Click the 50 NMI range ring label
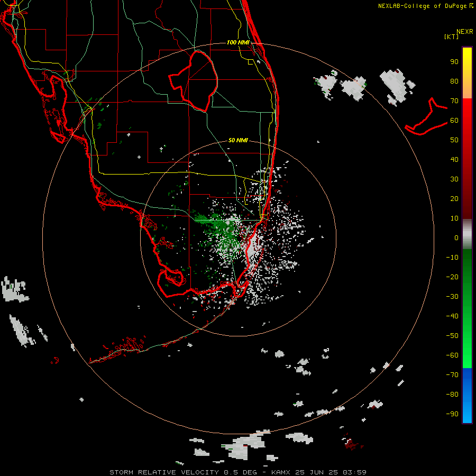This screenshot has height=476, width=476. [x=238, y=140]
